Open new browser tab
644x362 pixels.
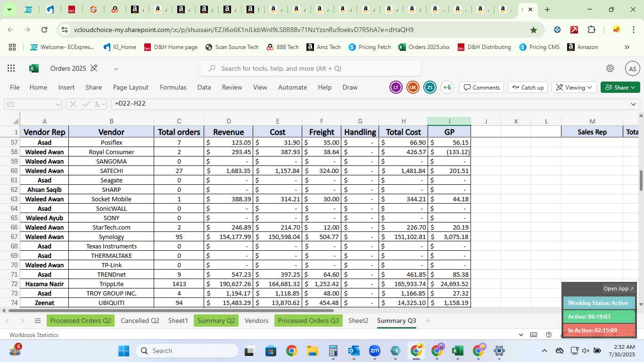point(547,9)
